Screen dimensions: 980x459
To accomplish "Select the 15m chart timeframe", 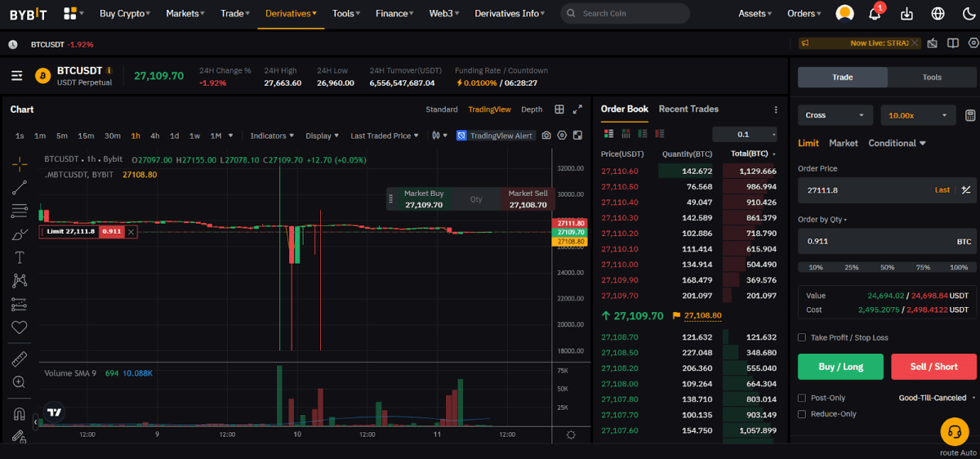I will [x=86, y=136].
